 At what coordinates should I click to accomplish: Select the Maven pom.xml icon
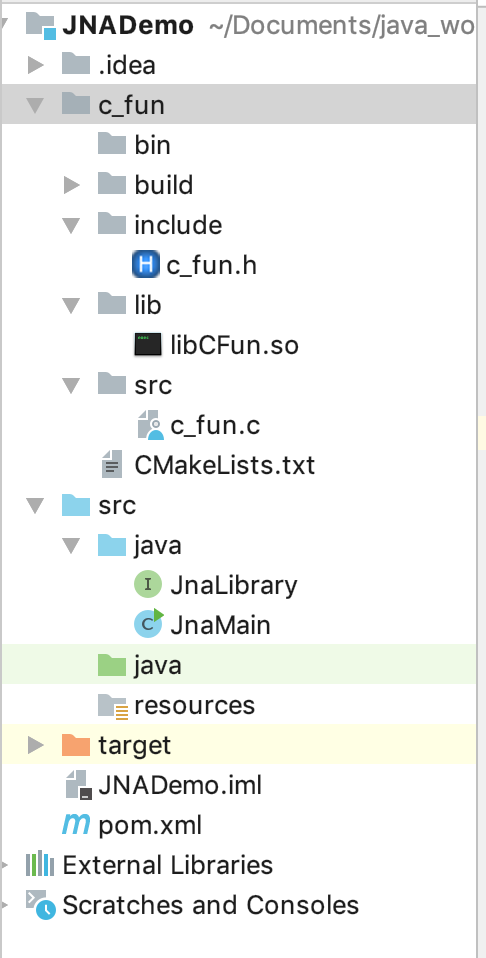[76, 825]
